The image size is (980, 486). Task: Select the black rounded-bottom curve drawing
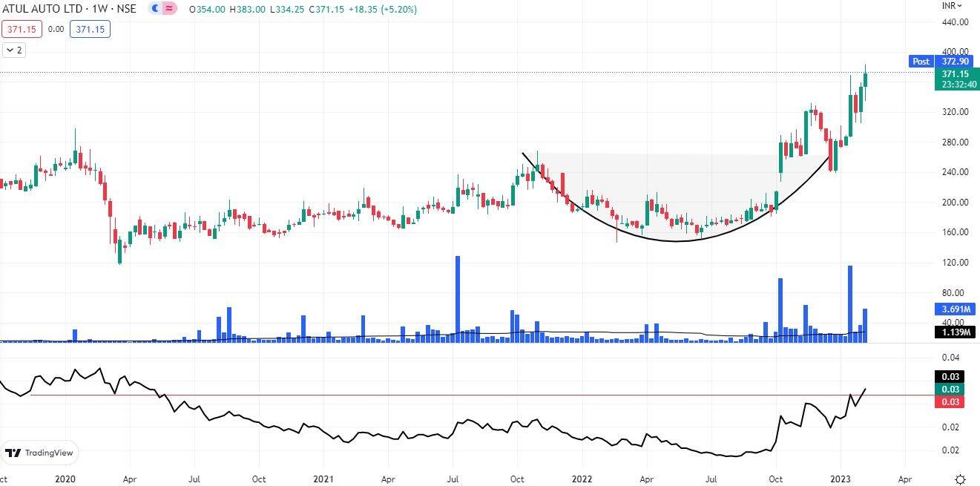tap(675, 241)
